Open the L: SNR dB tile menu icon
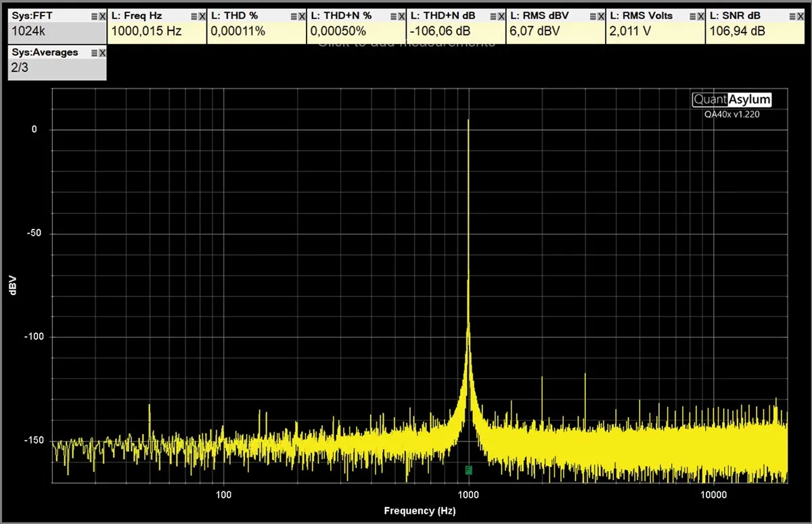The height and width of the screenshot is (524, 812). (x=792, y=16)
